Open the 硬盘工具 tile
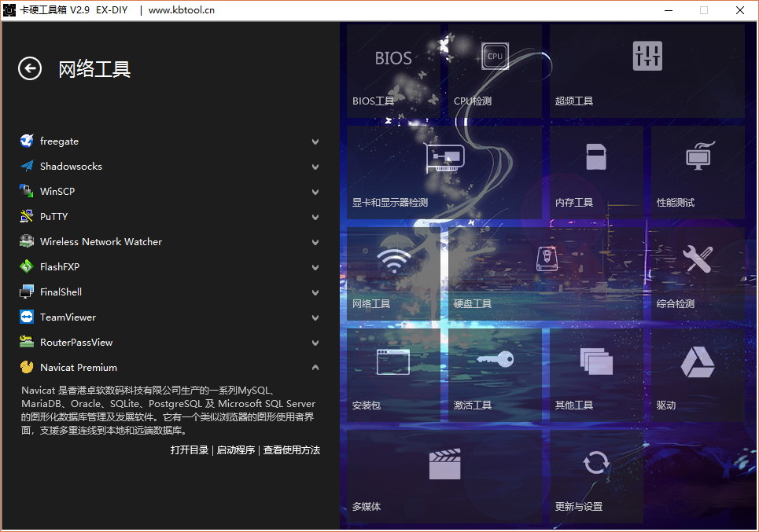The width and height of the screenshot is (759, 532). pos(545,273)
